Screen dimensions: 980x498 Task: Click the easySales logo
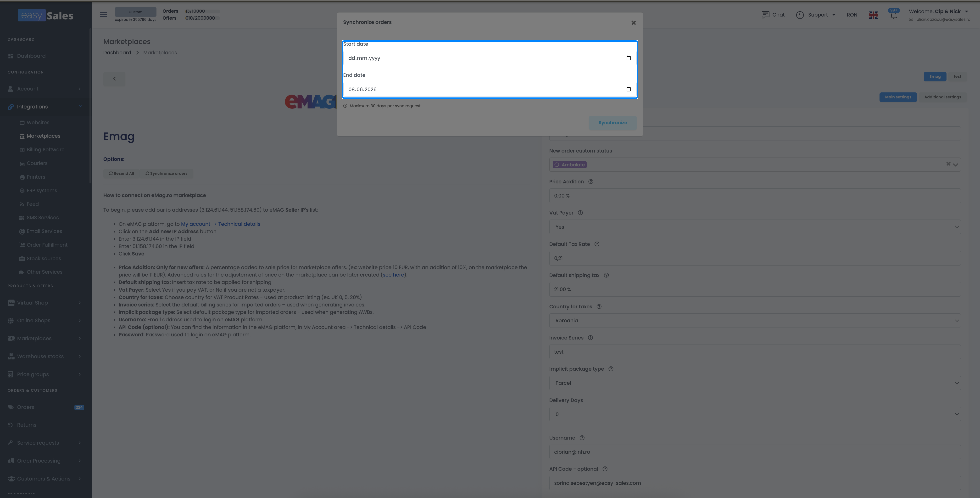point(45,15)
